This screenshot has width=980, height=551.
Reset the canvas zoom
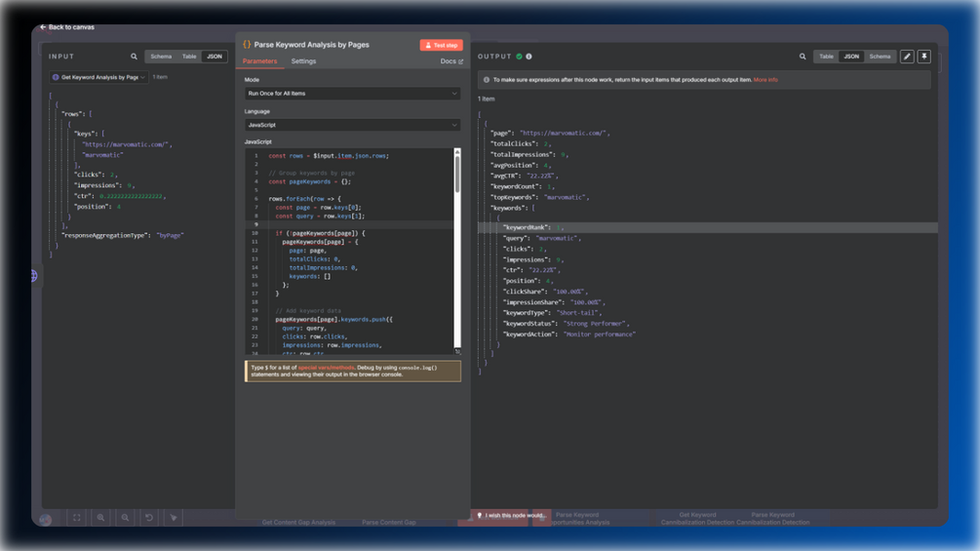(x=149, y=517)
